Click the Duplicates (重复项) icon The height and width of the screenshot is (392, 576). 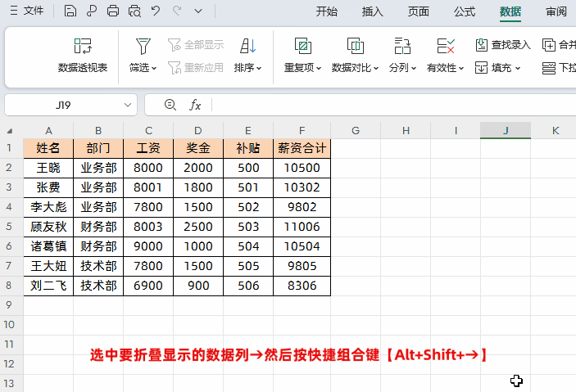[302, 46]
